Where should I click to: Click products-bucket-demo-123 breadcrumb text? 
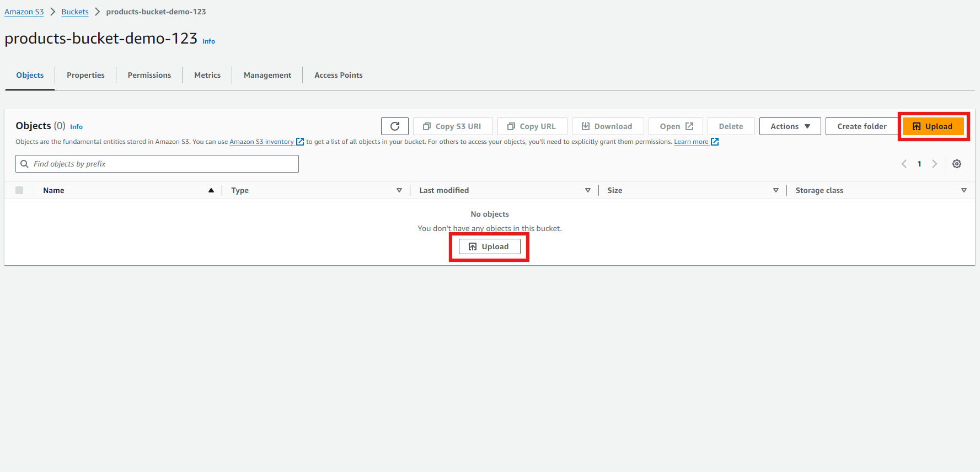coord(156,12)
